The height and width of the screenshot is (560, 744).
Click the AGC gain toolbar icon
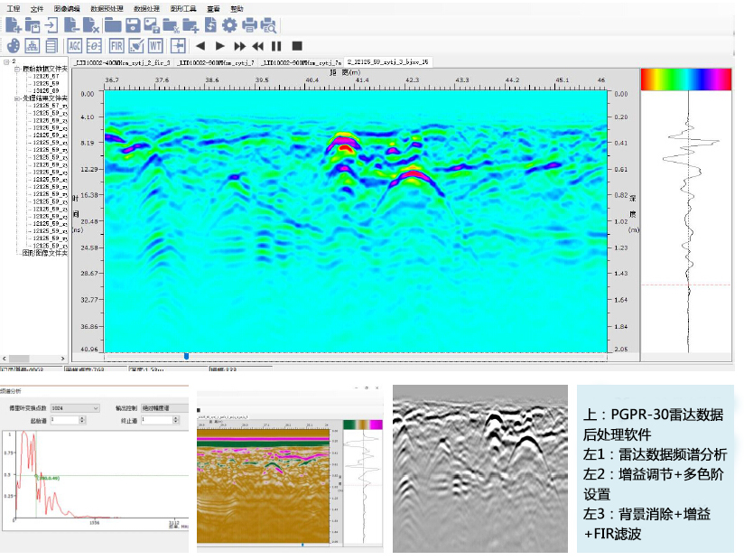point(74,44)
